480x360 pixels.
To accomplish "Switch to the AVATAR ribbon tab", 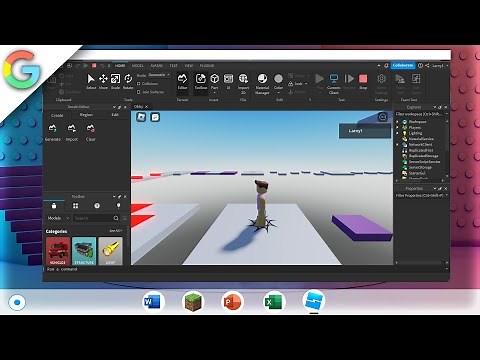I will click(156, 66).
